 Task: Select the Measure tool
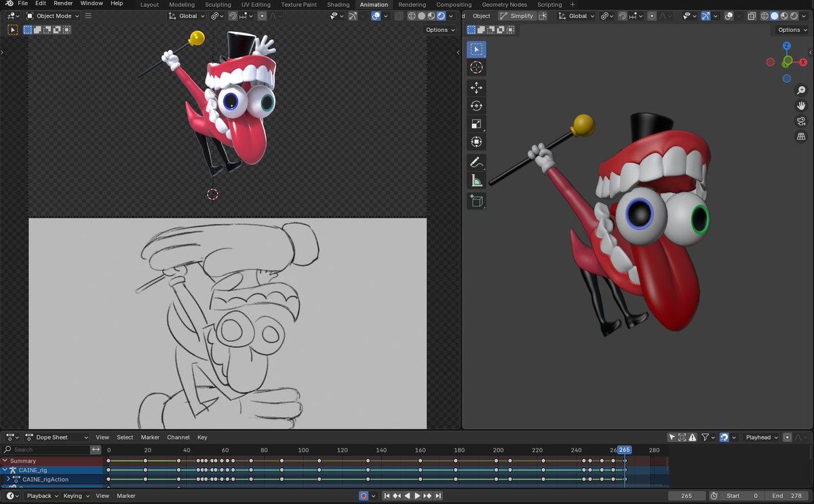click(x=476, y=181)
